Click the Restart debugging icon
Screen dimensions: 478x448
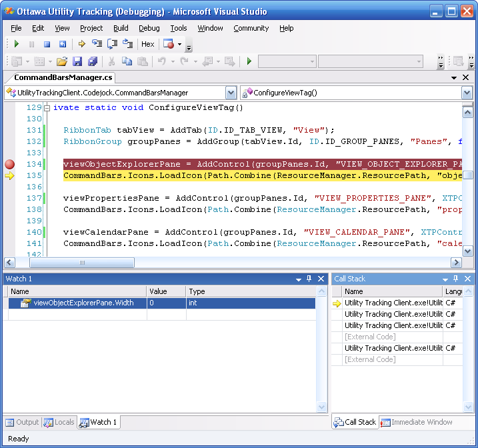(x=63, y=44)
